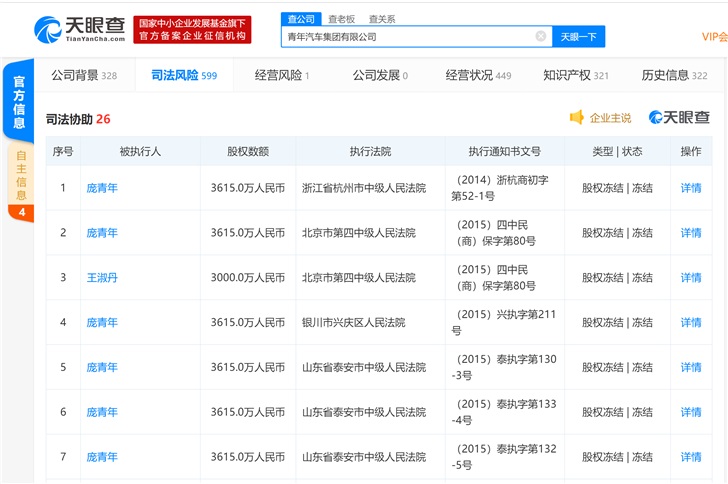The width and height of the screenshot is (728, 484).
Task: Open 王淑丹 person link in row 3
Action: 102,277
